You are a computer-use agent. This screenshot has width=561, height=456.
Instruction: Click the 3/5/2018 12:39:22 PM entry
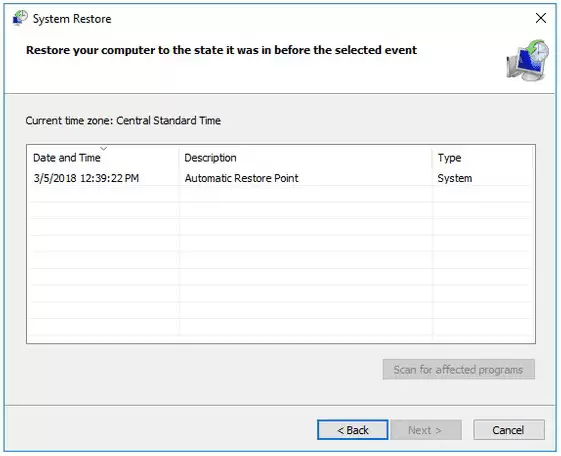coord(86,178)
